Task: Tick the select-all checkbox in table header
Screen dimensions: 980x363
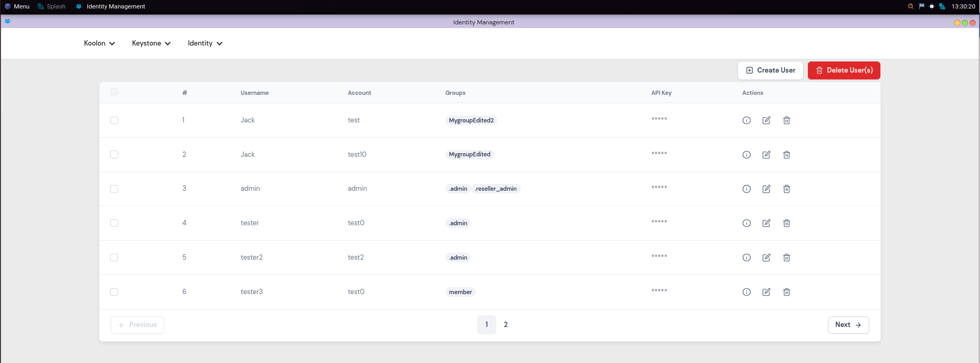Action: [114, 92]
